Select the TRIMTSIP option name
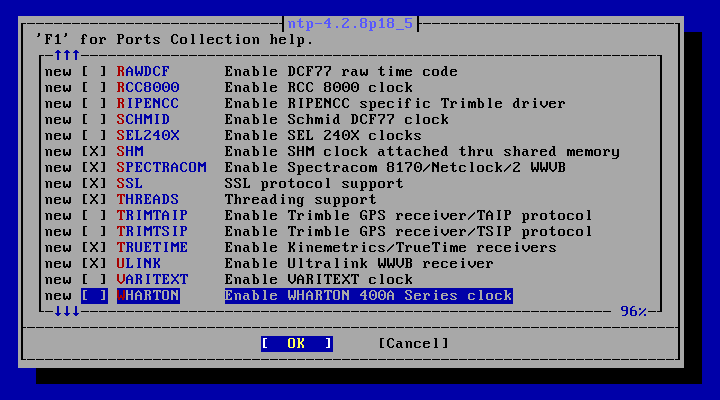This screenshot has height=400, width=720. pos(152,231)
